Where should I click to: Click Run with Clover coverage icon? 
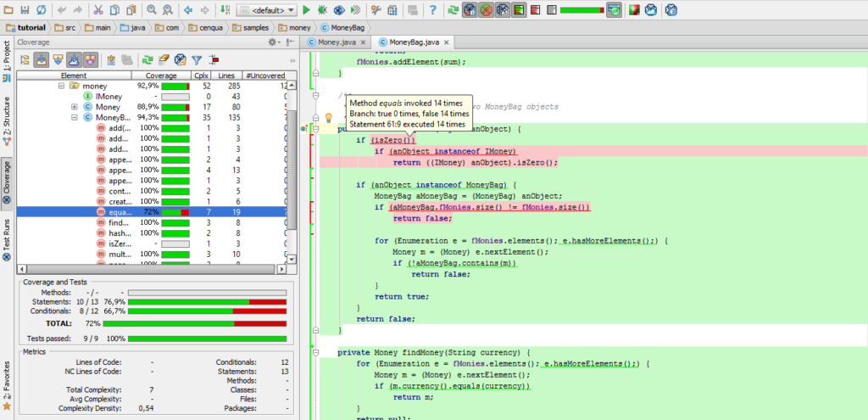339,9
